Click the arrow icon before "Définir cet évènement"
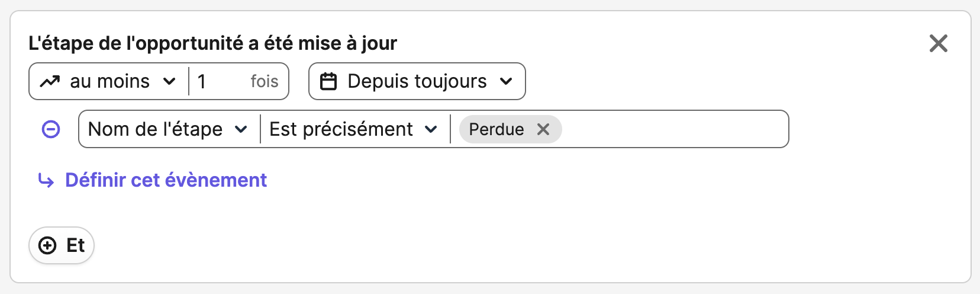 [46, 180]
